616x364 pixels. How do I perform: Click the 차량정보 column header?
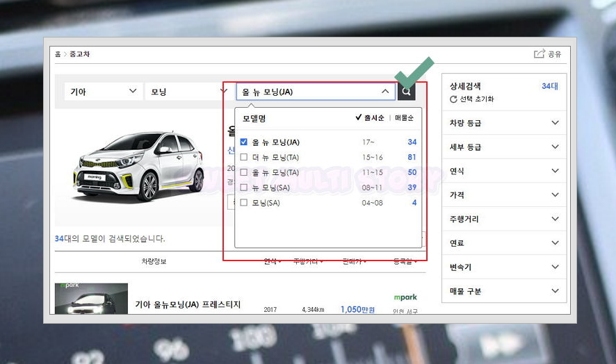[x=154, y=261]
